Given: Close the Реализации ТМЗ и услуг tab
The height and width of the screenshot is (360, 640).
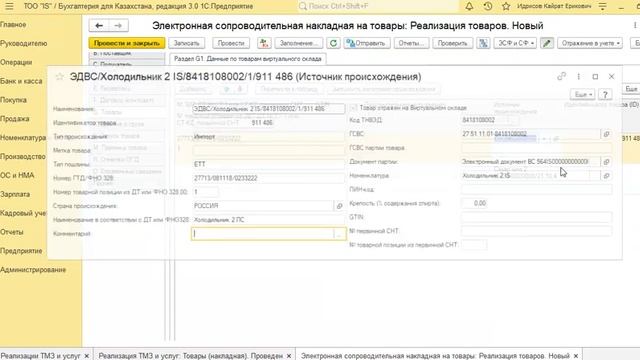Looking at the screenshot, I should [x=87, y=356].
